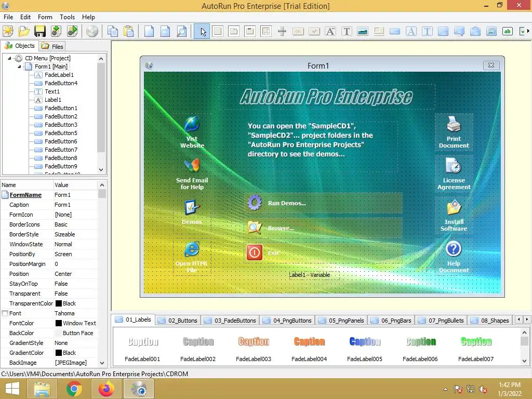
Task: Open Chrome from the taskbar
Action: [74, 389]
